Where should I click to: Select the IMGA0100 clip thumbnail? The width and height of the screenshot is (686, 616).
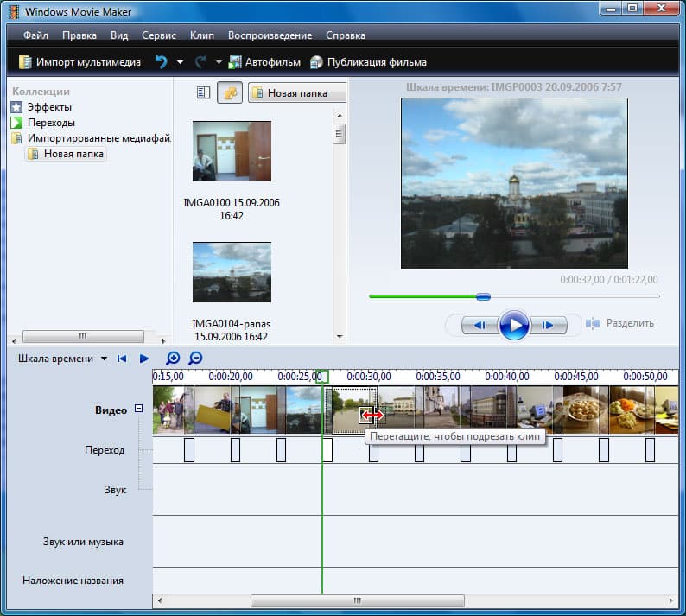point(232,151)
